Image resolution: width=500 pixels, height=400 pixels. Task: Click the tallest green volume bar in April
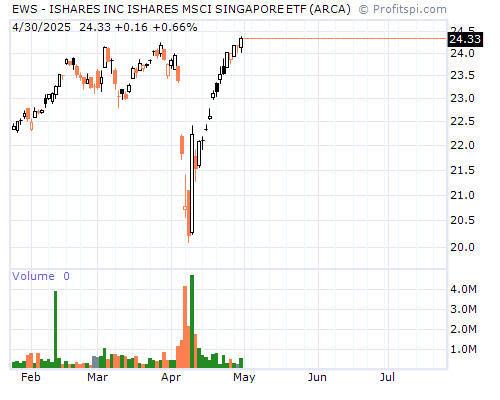(x=192, y=321)
